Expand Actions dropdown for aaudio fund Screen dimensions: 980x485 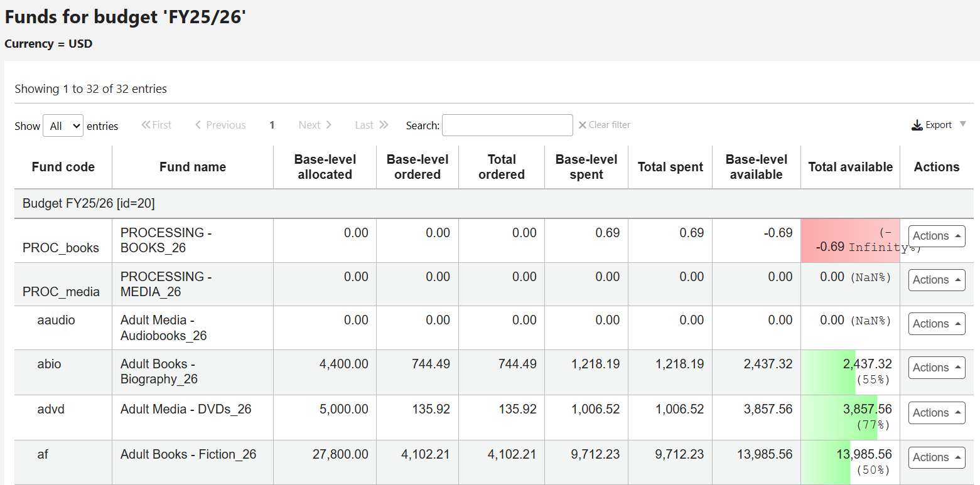936,324
